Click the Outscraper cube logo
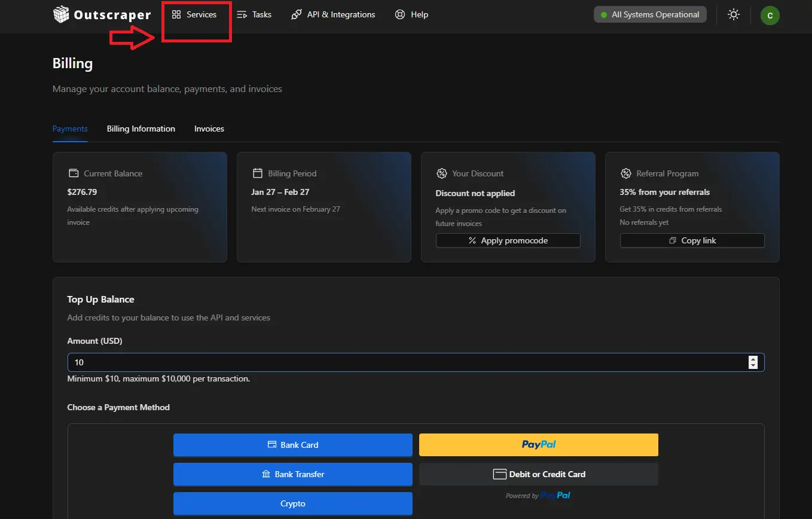812x519 pixels. (61, 14)
